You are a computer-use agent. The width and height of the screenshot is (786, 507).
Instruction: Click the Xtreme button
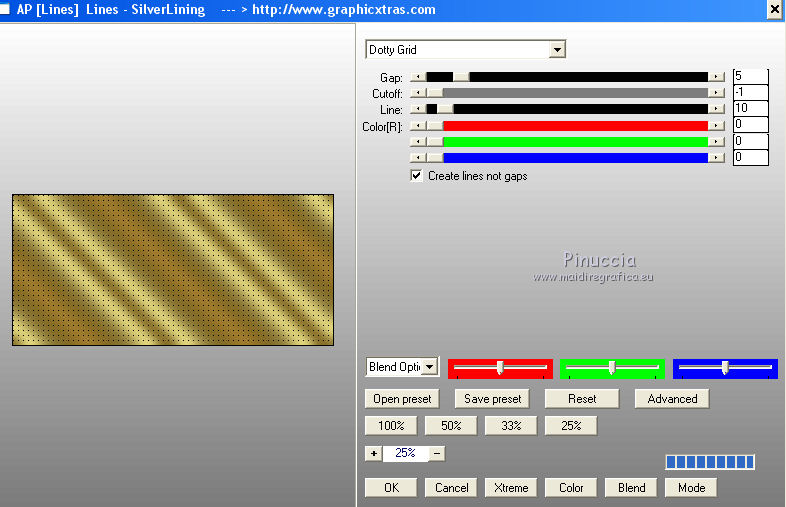coord(511,487)
